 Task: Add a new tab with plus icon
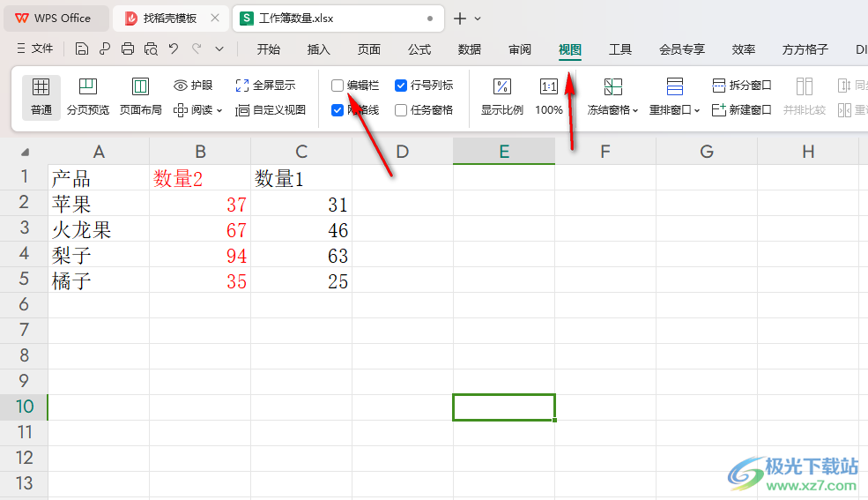459,19
